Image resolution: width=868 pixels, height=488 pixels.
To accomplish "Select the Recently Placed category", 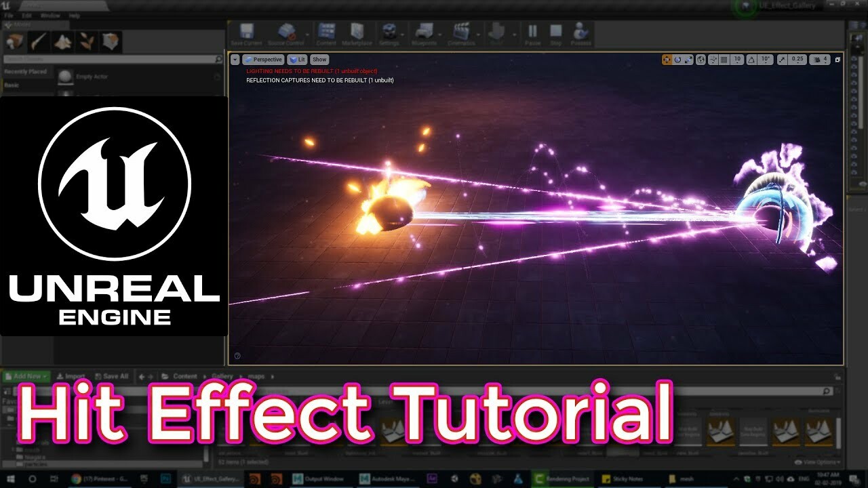I will (x=26, y=72).
